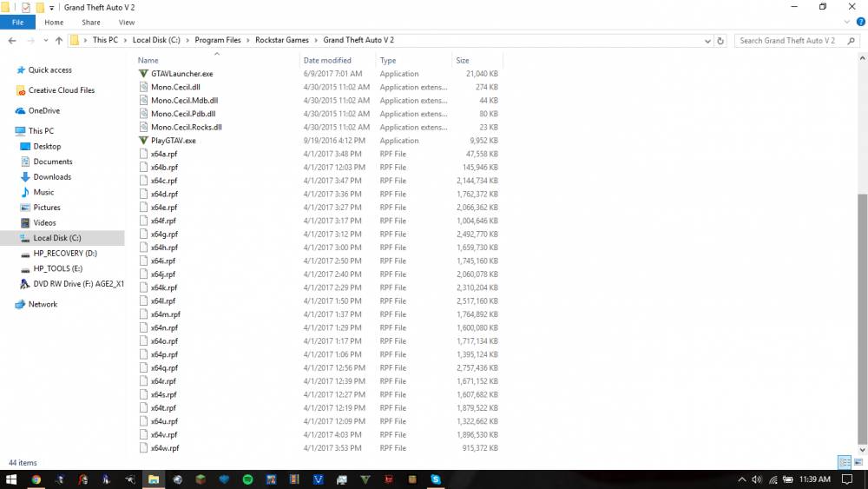
Task: Open address bar history dropdown
Action: click(x=707, y=41)
